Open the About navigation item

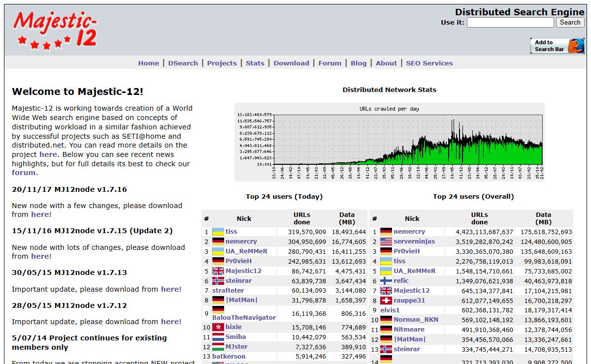[x=386, y=63]
